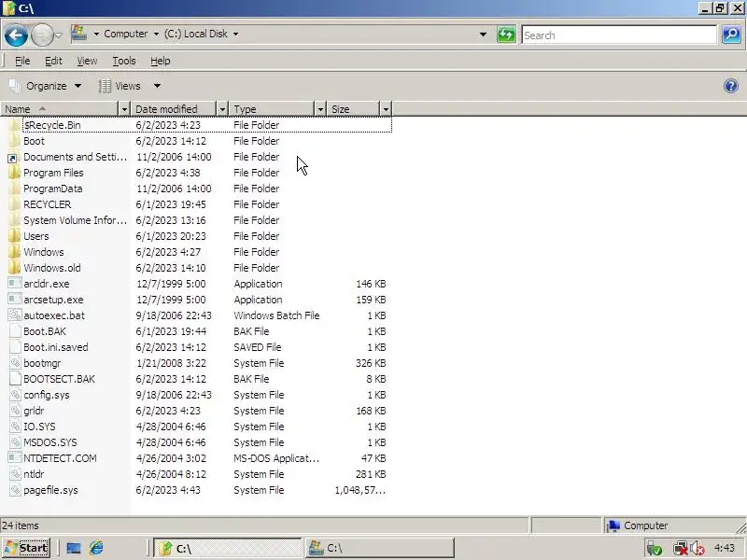Image resolution: width=747 pixels, height=560 pixels.
Task: Select the BOOTSECT.BAK file icon
Action: click(x=15, y=379)
